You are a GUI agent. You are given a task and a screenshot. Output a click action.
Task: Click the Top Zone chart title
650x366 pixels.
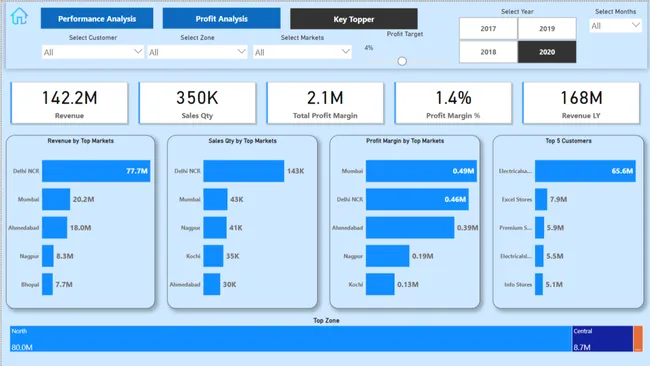tap(326, 320)
